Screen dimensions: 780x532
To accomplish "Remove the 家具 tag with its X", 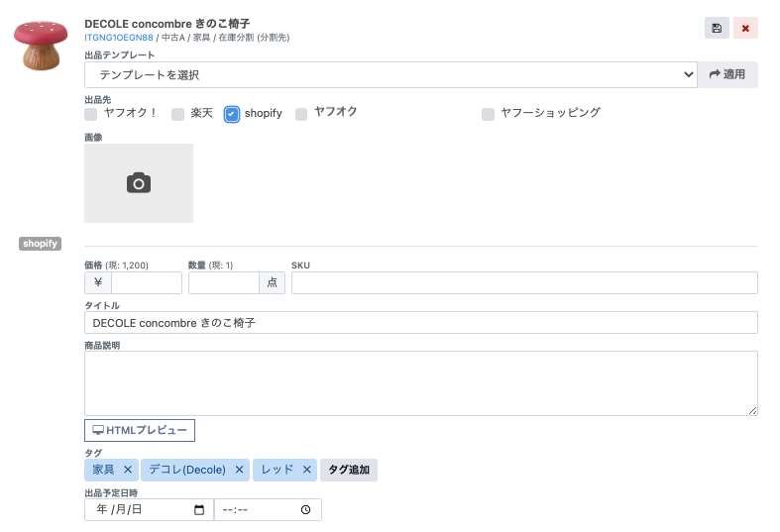I will pyautogui.click(x=128, y=470).
